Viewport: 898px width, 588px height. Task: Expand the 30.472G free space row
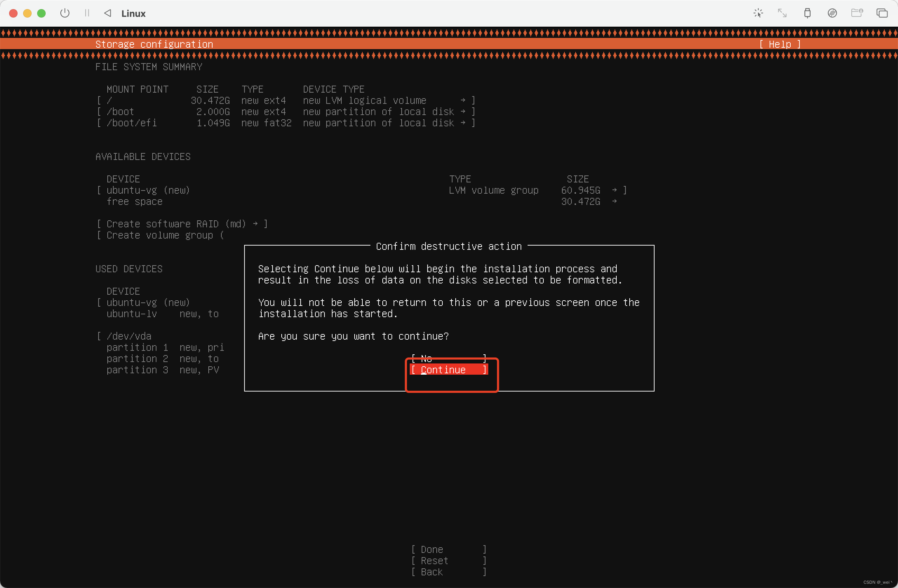(x=614, y=201)
